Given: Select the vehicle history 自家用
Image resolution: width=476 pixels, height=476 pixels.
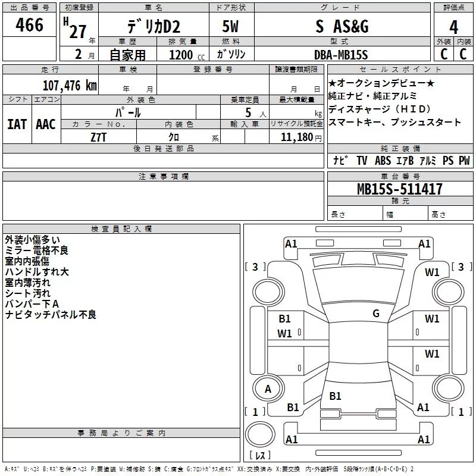Looking at the screenshot, I should tap(127, 55).
